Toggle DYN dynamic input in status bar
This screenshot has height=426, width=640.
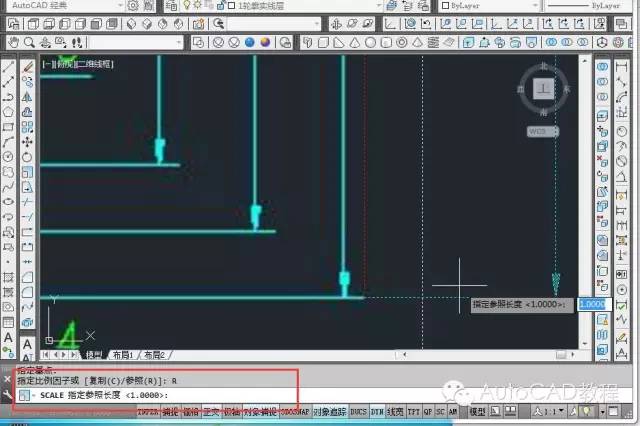[x=377, y=412]
